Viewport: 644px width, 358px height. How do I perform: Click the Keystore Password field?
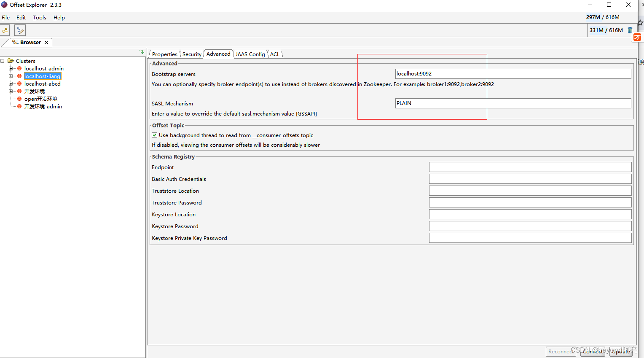point(530,226)
